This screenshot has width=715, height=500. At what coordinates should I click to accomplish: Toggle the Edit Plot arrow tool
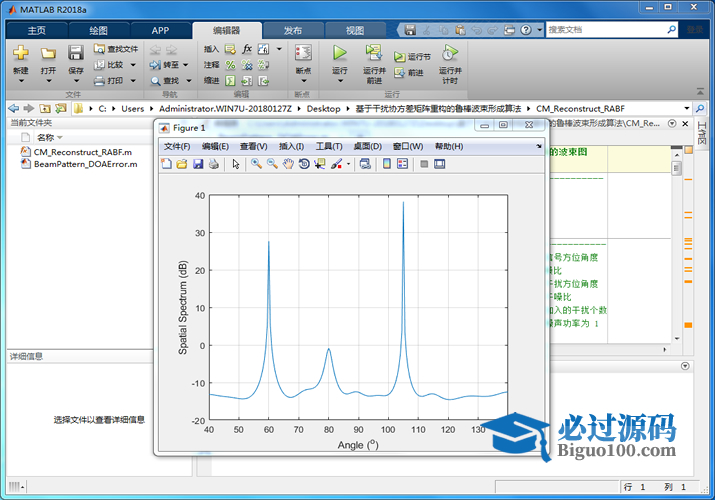(x=236, y=164)
